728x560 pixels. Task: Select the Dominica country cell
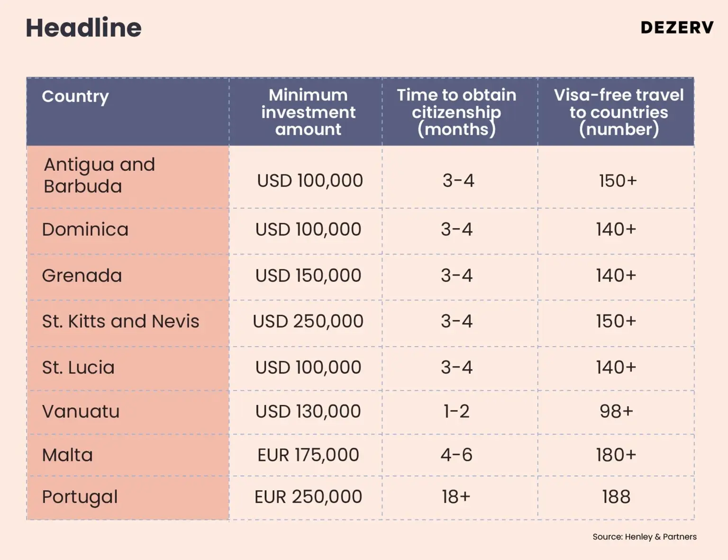tap(85, 230)
